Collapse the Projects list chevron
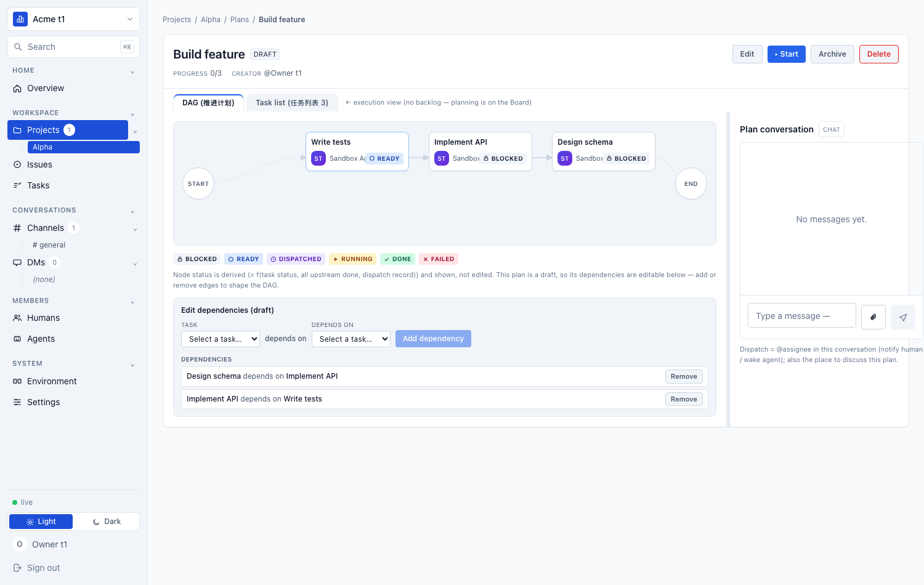 135,132
